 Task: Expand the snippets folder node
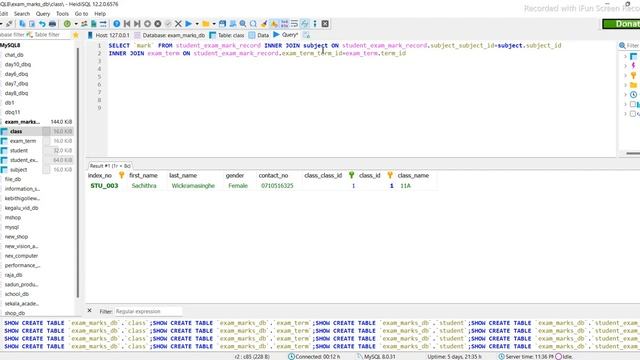(625, 85)
